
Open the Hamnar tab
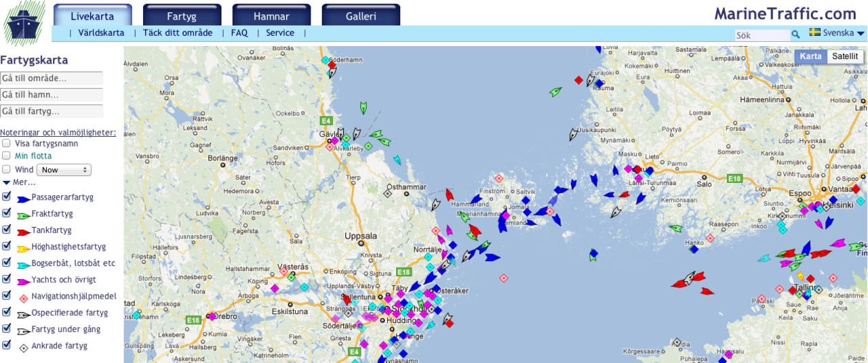point(271,16)
